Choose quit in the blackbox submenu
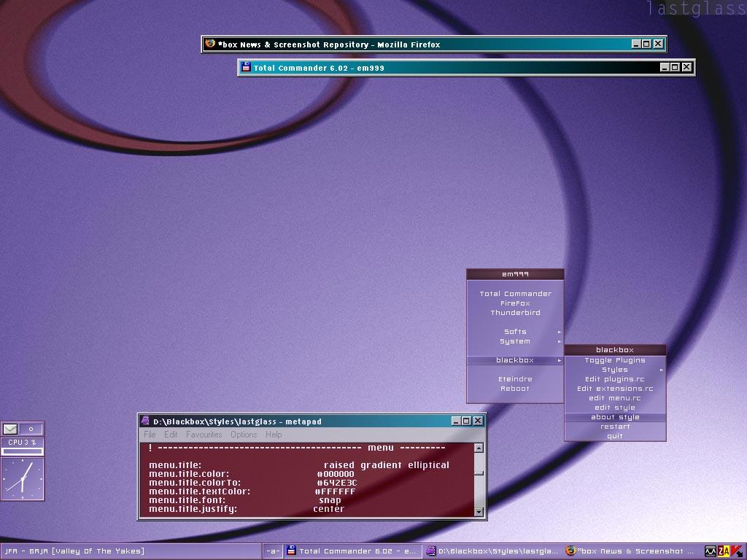 tap(615, 436)
